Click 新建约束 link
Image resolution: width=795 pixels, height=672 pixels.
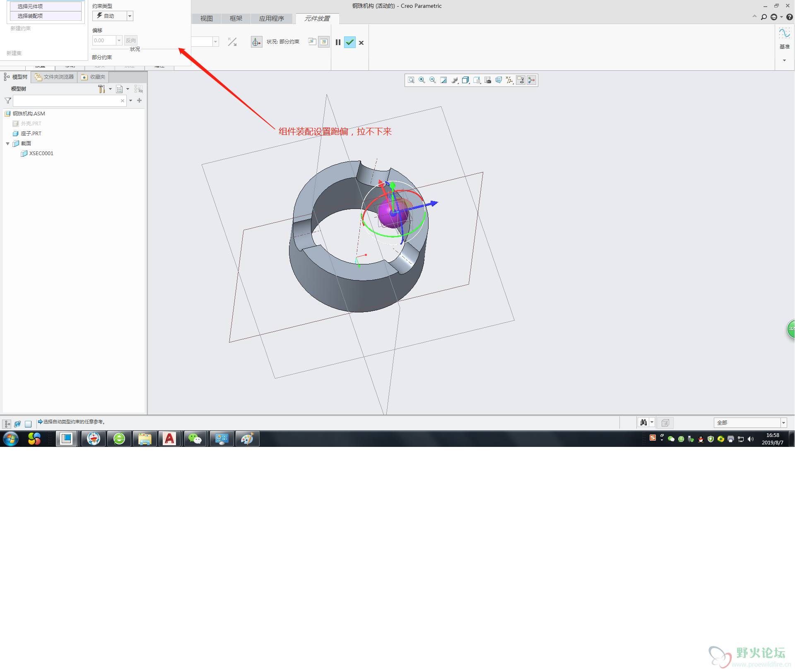tap(21, 29)
